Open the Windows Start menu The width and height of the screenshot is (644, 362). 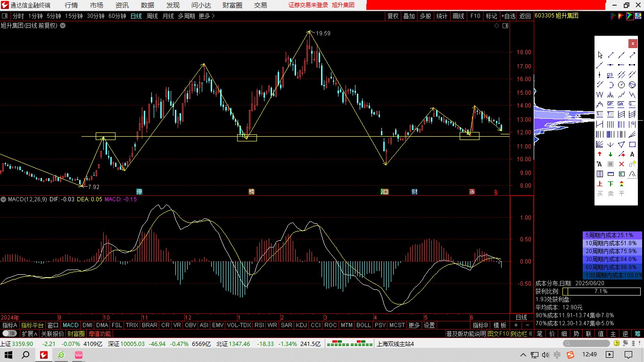pos(9,354)
